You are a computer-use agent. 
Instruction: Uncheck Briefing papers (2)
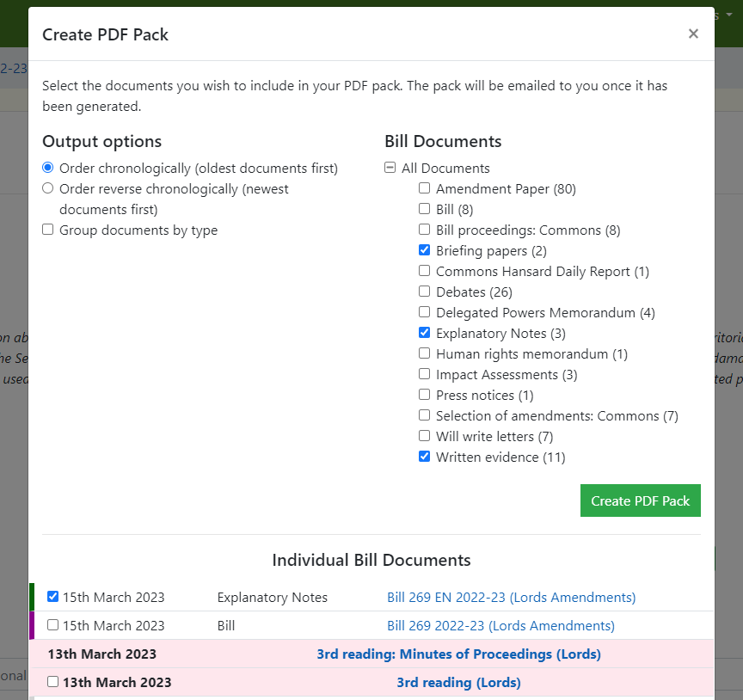click(425, 250)
